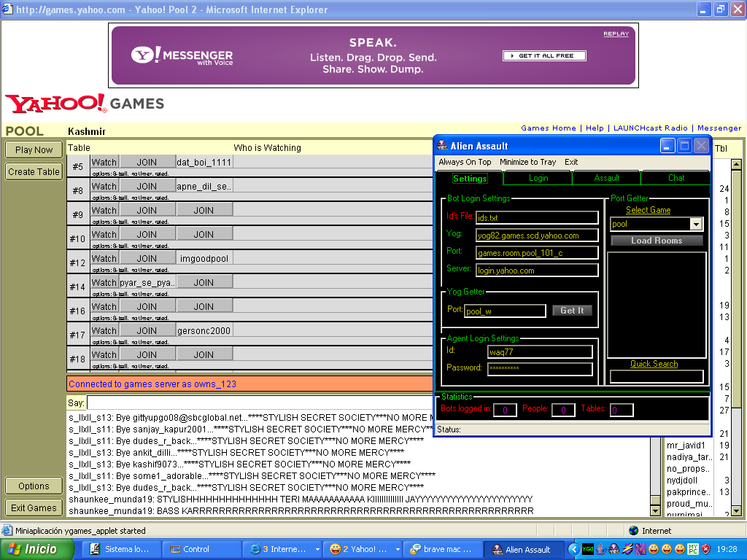
Task: Expand hidden system tray icons arrow
Action: (x=573, y=549)
